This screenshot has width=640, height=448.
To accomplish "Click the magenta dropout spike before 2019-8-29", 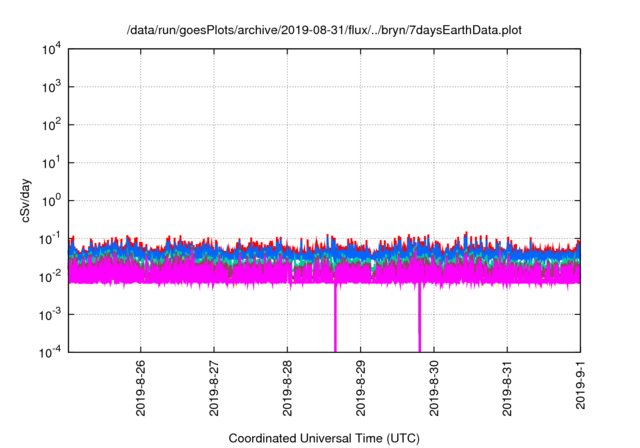I will click(x=336, y=317).
